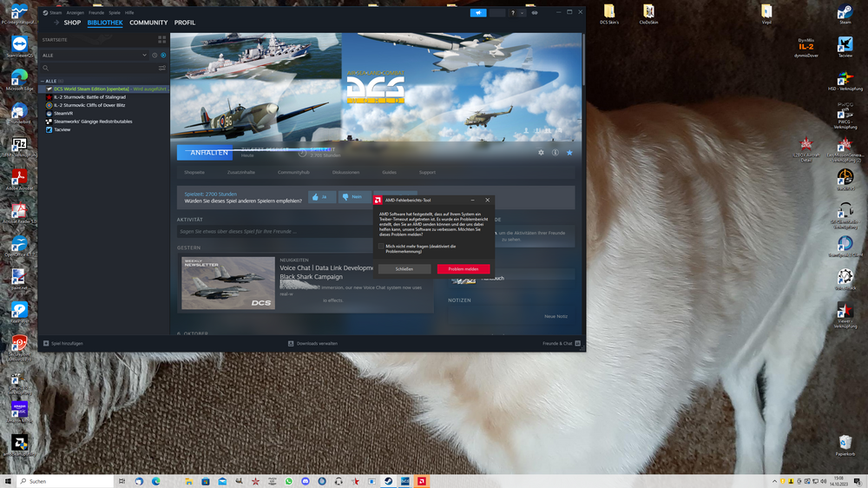Screen dimensions: 868x488
Task: Open Steam app in Windows taskbar
Action: coord(389,481)
